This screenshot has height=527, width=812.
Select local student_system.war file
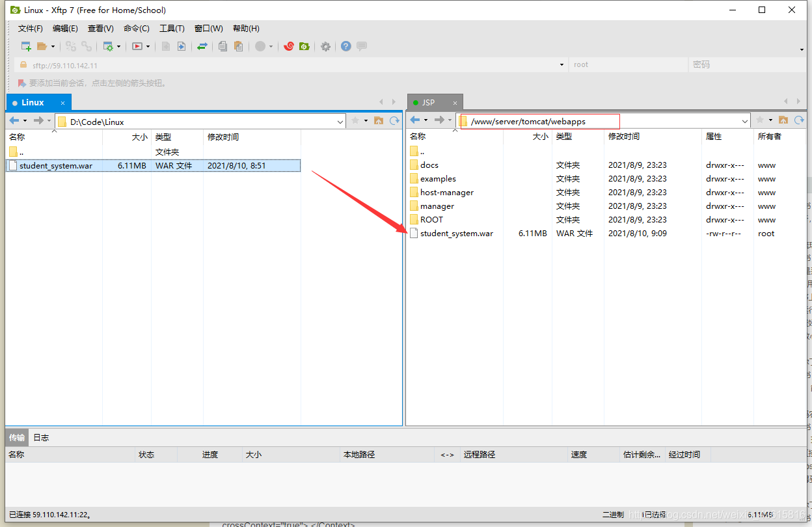[153, 166]
